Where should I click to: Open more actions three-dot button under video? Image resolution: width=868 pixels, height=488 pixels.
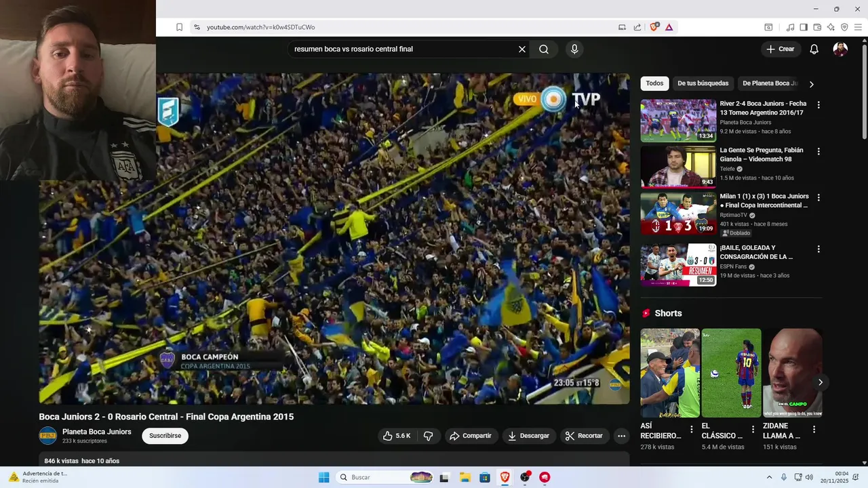point(621,436)
